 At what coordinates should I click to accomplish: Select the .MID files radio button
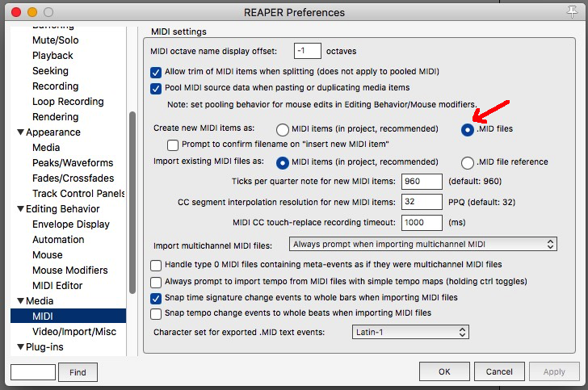click(467, 130)
